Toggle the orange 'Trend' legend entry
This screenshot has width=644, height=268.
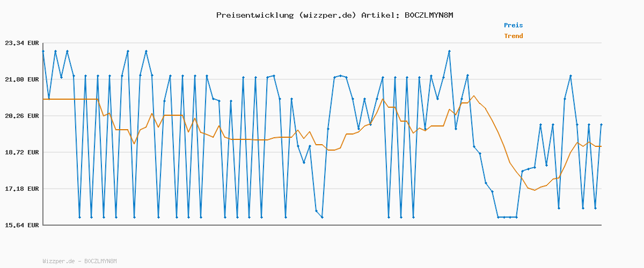click(x=513, y=36)
